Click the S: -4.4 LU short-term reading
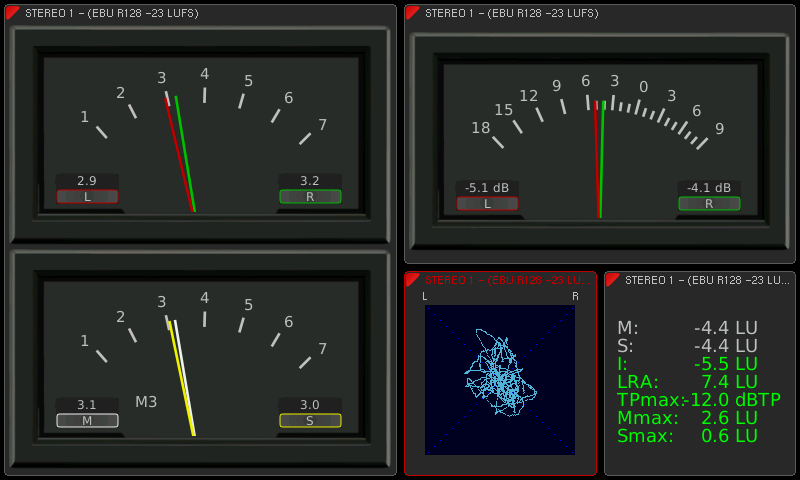Viewport: 800px width, 480px height. click(687, 346)
